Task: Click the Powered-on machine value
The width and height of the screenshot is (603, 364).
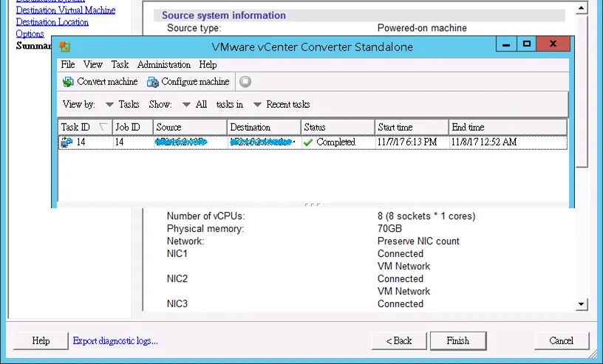Action: click(x=422, y=28)
